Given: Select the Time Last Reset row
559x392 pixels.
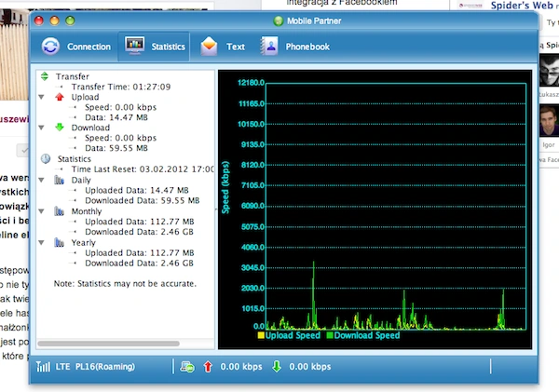Looking at the screenshot, I should [x=143, y=169].
